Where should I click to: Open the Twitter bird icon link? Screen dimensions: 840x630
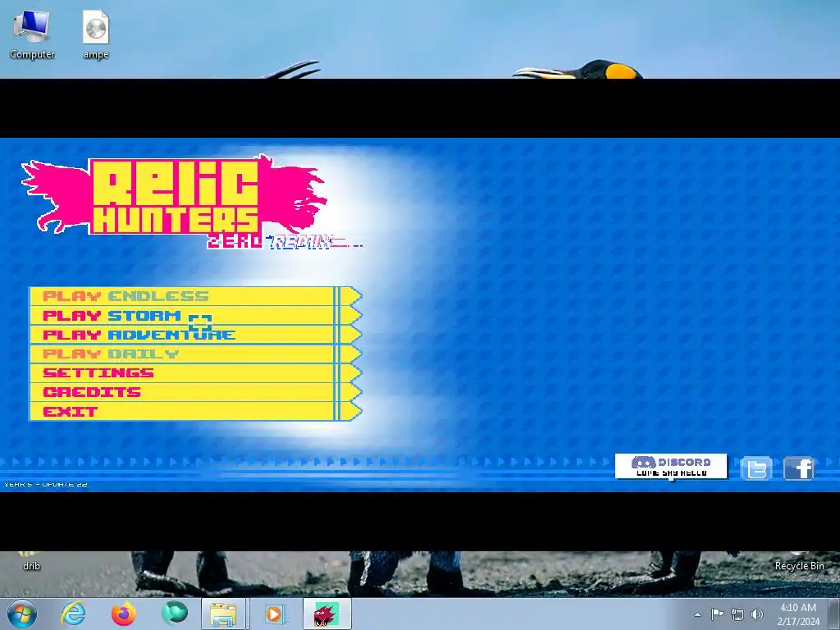(x=756, y=468)
